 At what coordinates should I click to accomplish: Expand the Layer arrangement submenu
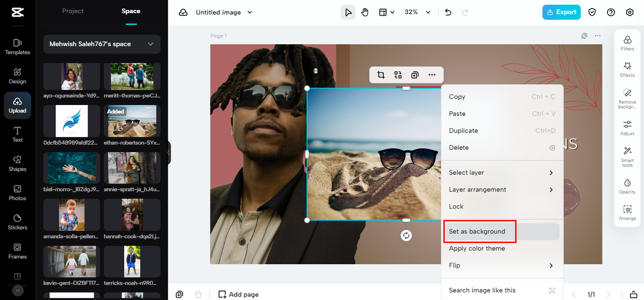pyautogui.click(x=502, y=189)
